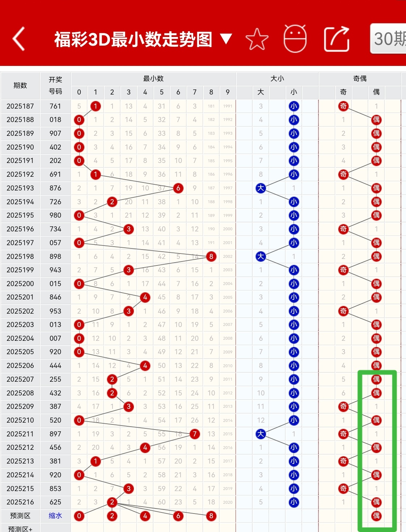Image resolution: width=406 pixels, height=532 pixels.
Task: Select prediction ball 2 in 预测区 row
Action: coord(112,516)
